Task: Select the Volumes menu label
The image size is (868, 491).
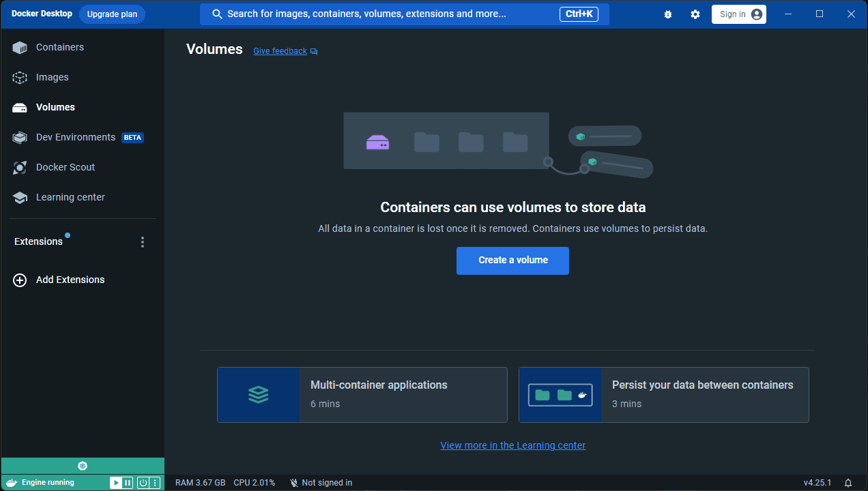Action: tap(55, 107)
